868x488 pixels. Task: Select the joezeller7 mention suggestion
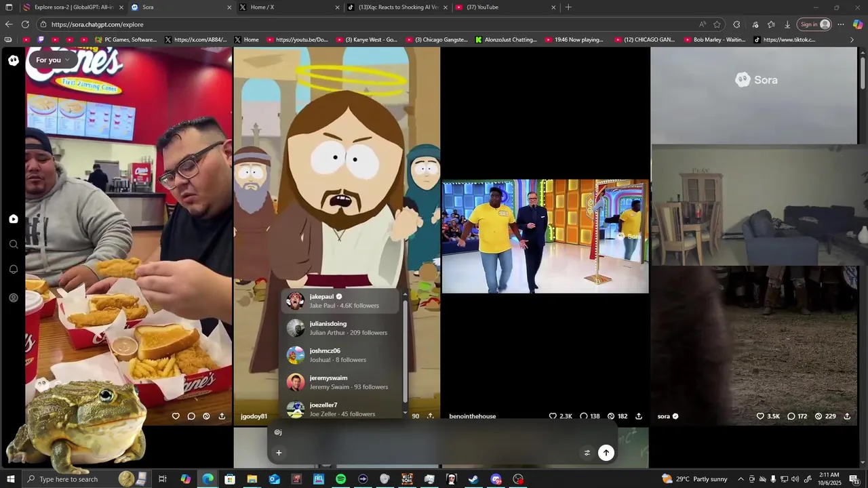[x=342, y=409]
